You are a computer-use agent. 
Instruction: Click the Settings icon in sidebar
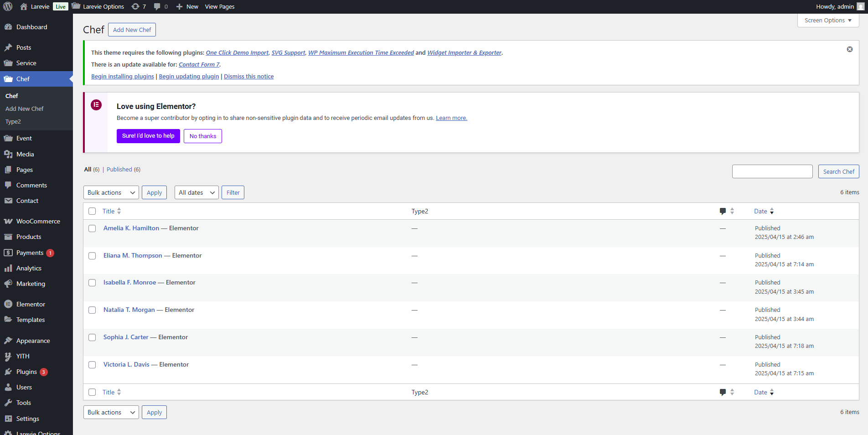(8, 419)
